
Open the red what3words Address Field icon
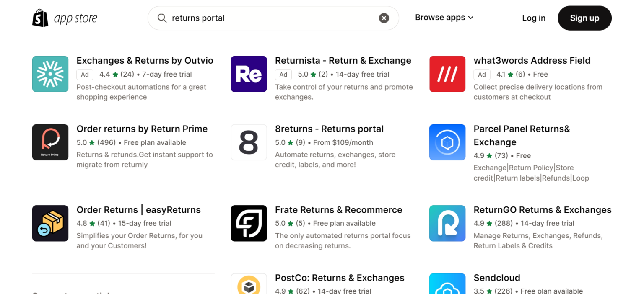[x=447, y=74]
